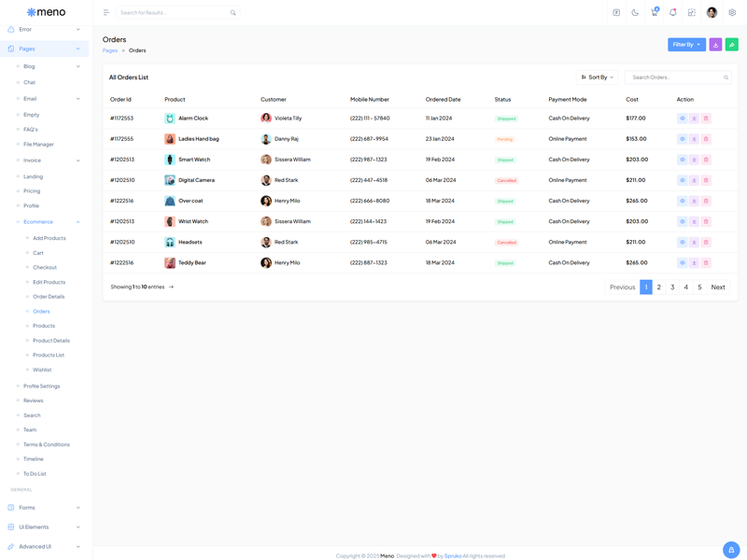Open the Filter By dropdown
Viewport: 747px width, 560px height.
pos(686,45)
